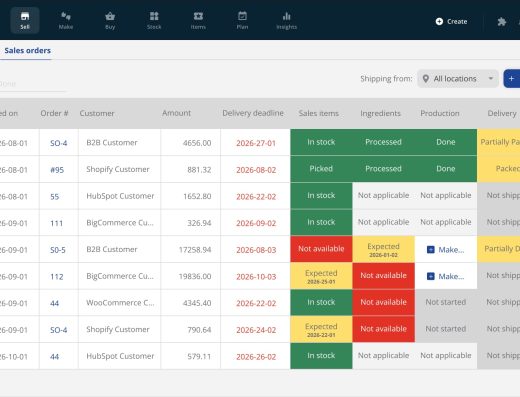The height and width of the screenshot is (397, 520).
Task: Click amount 790.64
Action: [199, 330]
